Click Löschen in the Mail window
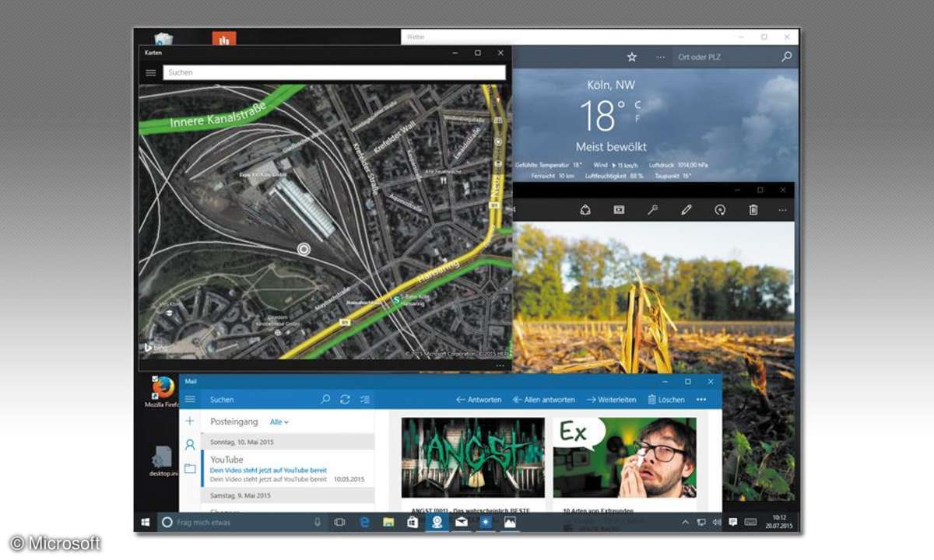The width and height of the screenshot is (934, 560). pos(666,399)
